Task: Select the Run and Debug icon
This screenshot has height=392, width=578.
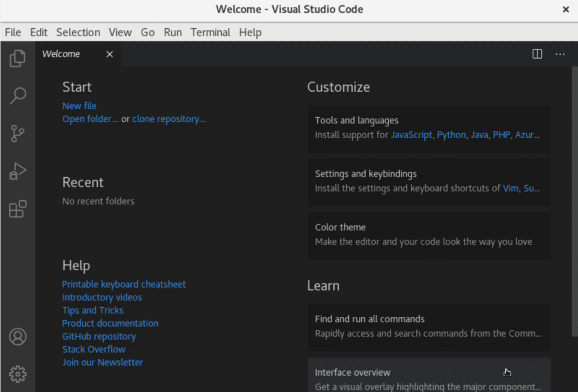Action: click(17, 171)
